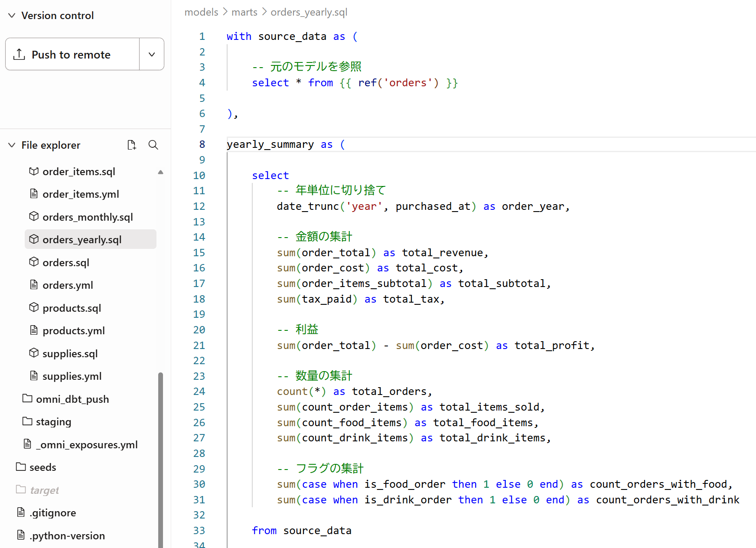The height and width of the screenshot is (548, 756).
Task: Click the upload icon on Push to remote
Action: 19,55
